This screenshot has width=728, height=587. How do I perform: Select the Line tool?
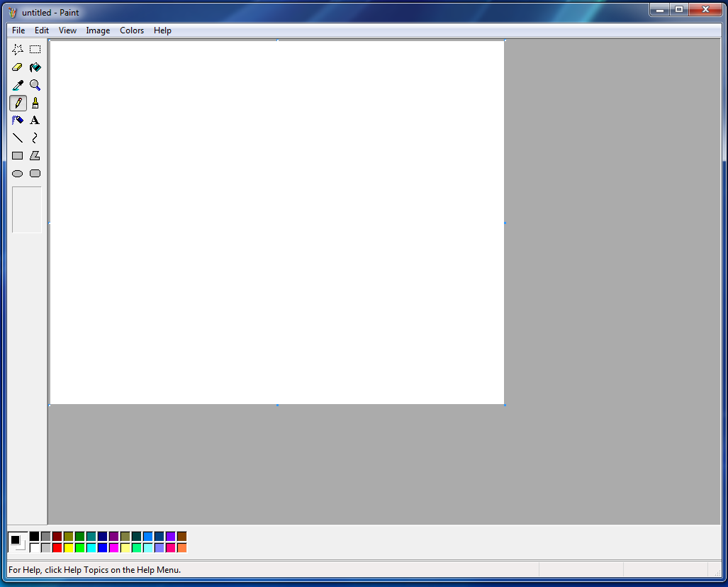click(x=17, y=138)
